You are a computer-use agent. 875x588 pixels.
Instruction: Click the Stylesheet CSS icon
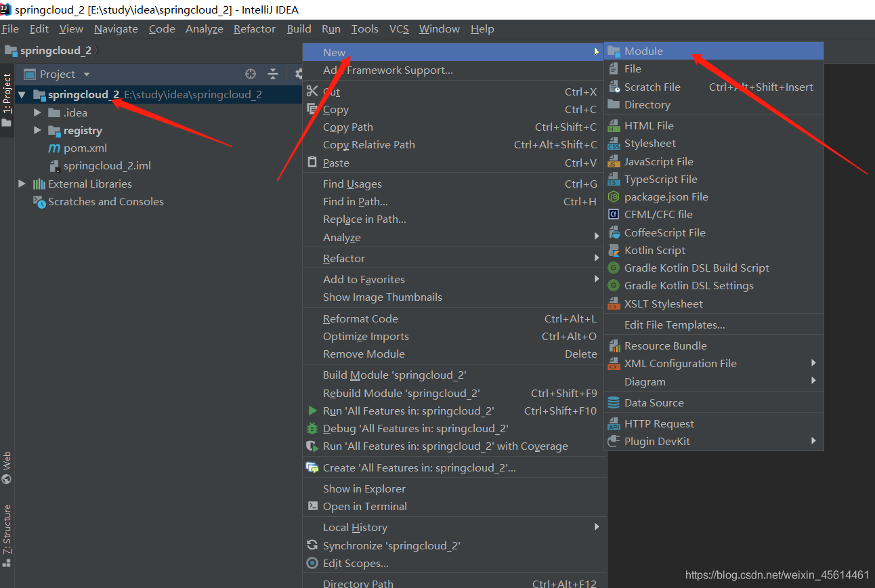[x=614, y=143]
